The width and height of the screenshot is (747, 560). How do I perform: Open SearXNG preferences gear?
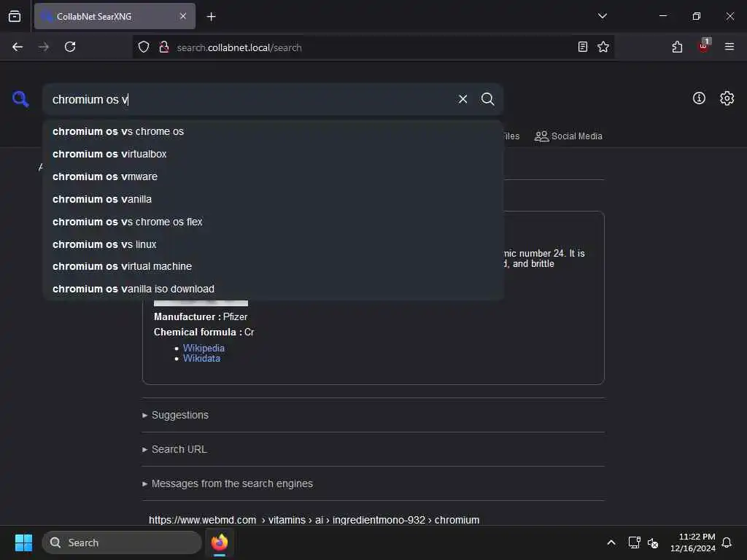tap(727, 98)
